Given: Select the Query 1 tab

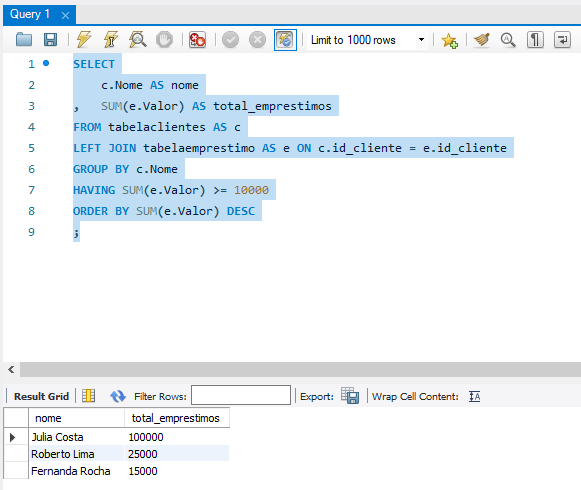Looking at the screenshot, I should click(x=30, y=14).
